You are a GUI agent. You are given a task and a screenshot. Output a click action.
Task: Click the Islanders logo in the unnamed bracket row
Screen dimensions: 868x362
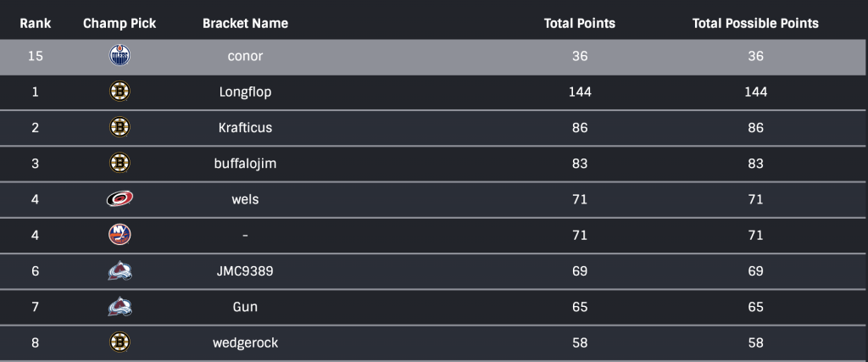(x=120, y=235)
